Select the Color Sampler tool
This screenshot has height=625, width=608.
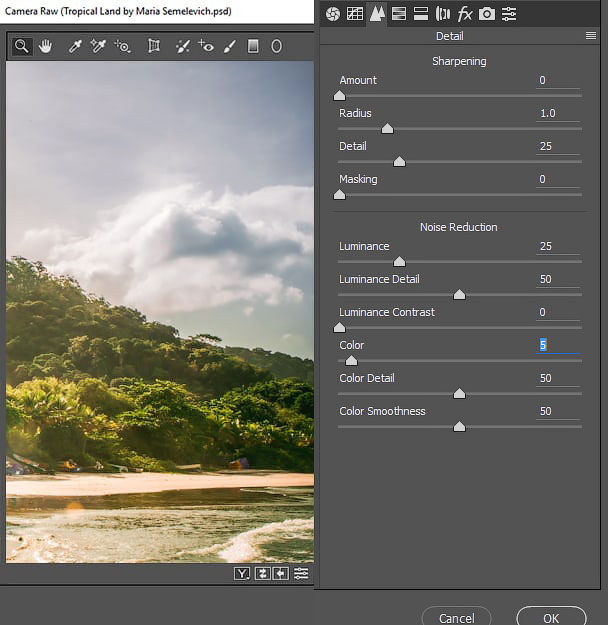98,46
